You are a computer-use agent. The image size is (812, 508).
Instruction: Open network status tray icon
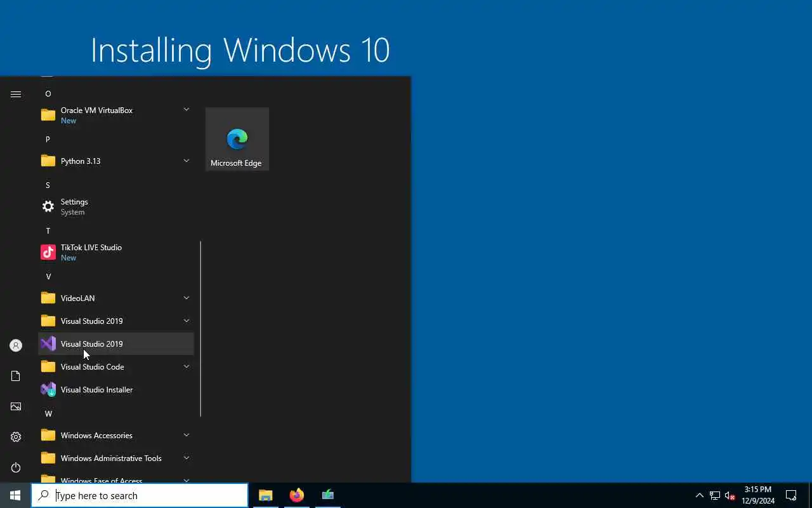[x=715, y=495]
